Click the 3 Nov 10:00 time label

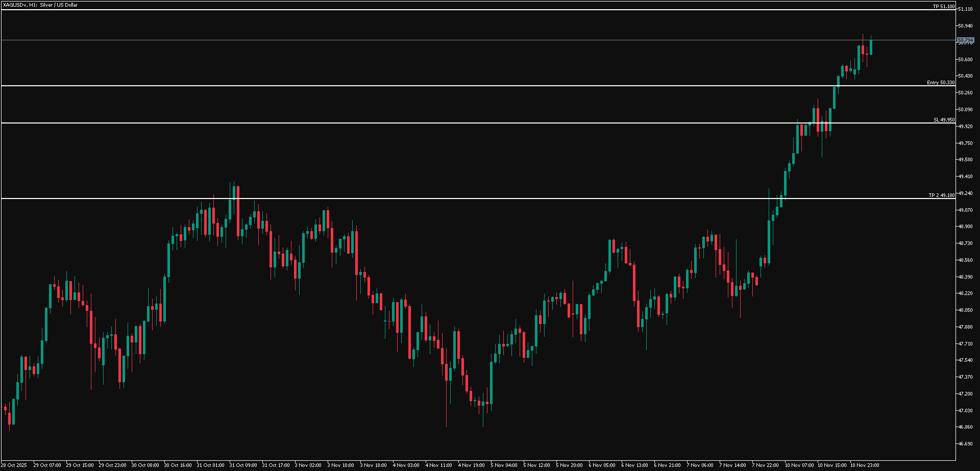pos(340,465)
